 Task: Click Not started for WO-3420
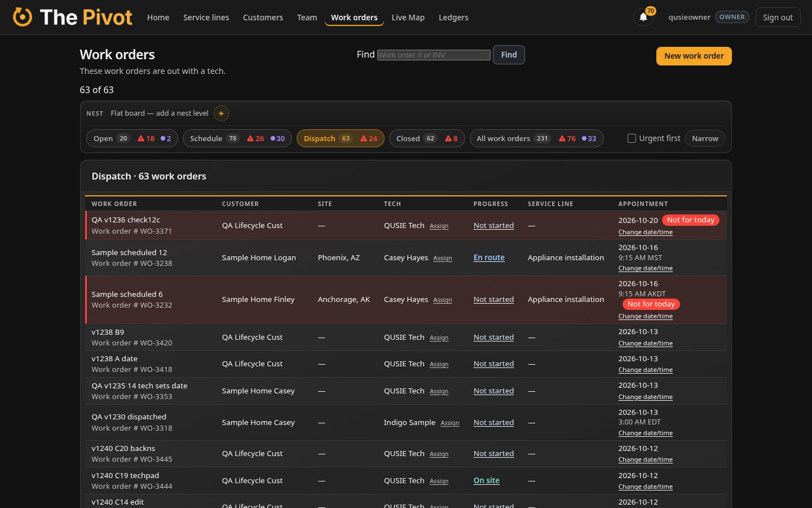click(493, 337)
